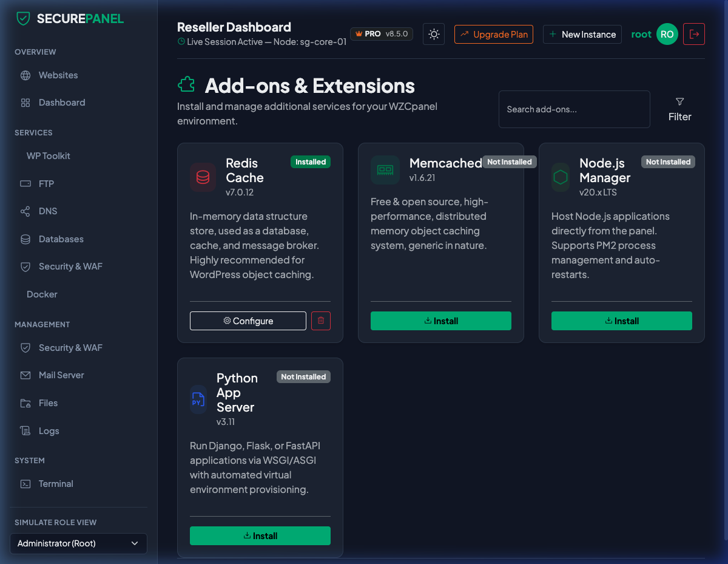728x564 pixels.
Task: Click the Search add-ons field
Action: click(575, 109)
